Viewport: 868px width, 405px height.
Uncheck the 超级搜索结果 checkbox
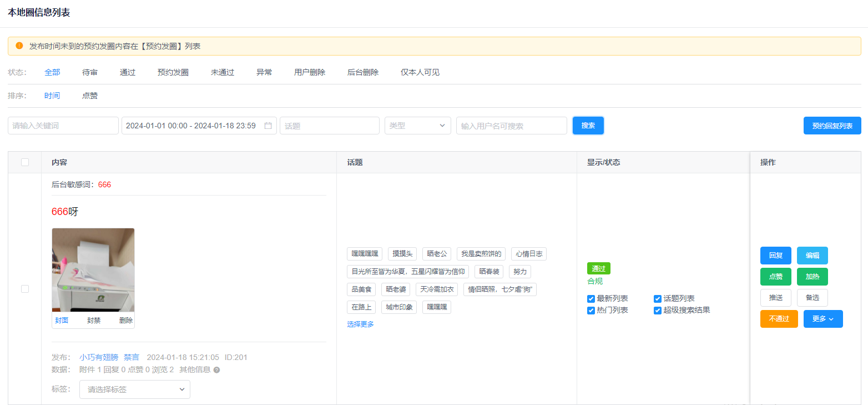coord(658,311)
